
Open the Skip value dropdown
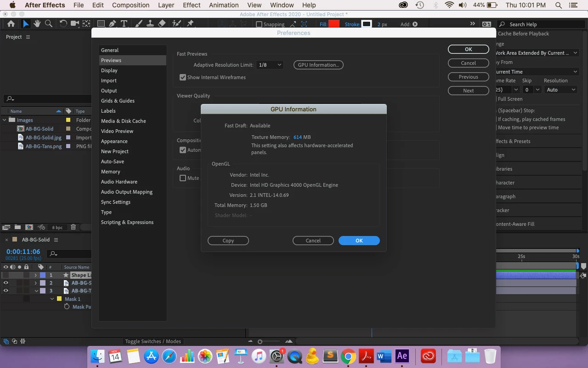532,90
